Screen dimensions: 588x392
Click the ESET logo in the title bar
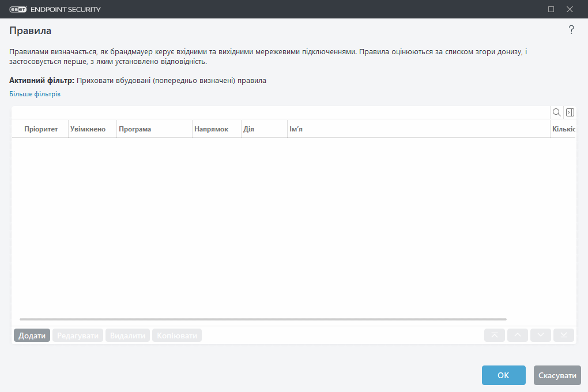click(18, 9)
